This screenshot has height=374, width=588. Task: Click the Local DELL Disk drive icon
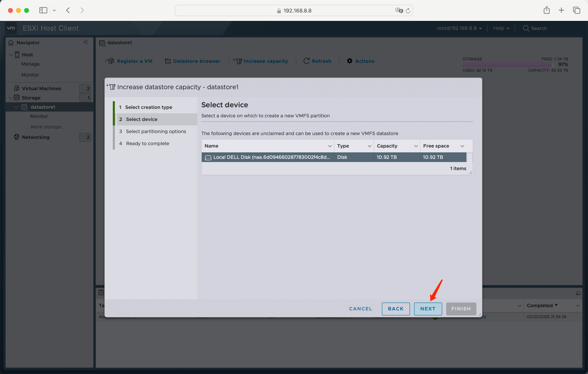208,157
